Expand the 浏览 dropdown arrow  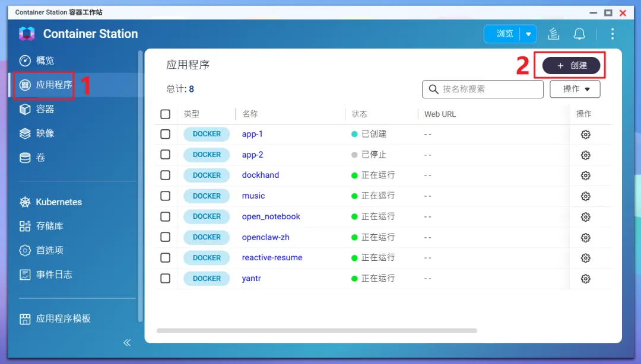tap(528, 34)
